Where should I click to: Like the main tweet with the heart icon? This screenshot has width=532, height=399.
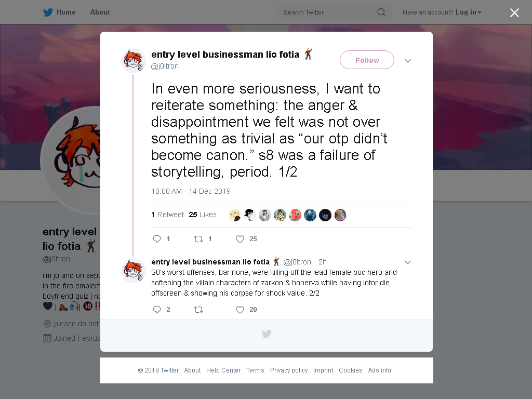pyautogui.click(x=240, y=239)
